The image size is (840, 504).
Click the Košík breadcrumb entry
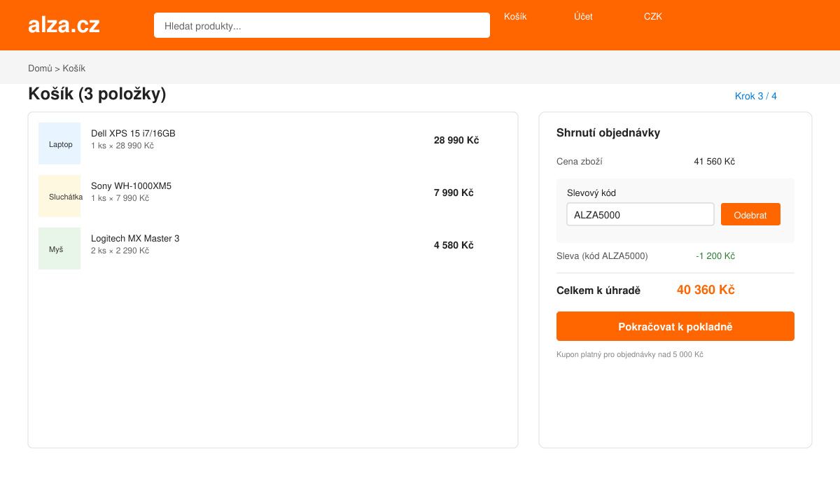(74, 68)
